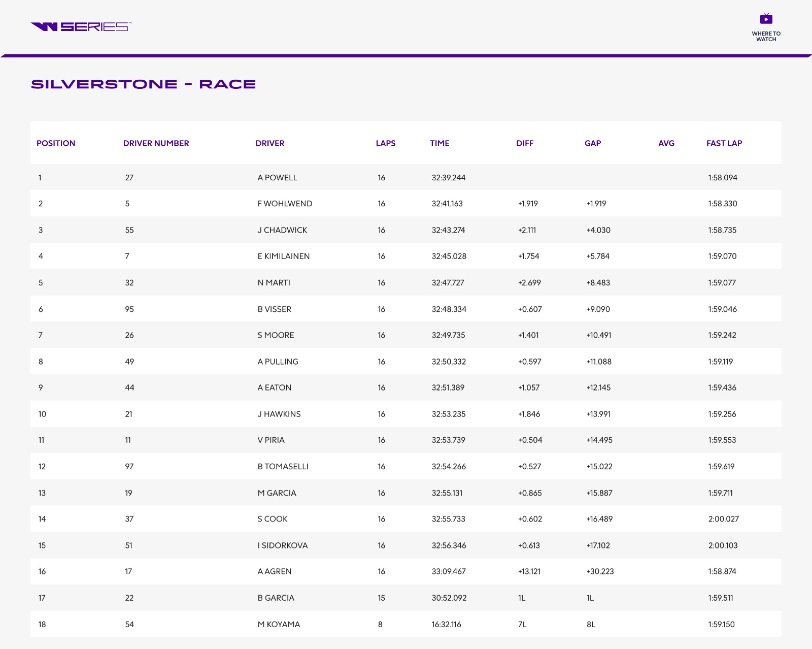
Task: Select the LAPS column header
Action: pyautogui.click(x=386, y=143)
